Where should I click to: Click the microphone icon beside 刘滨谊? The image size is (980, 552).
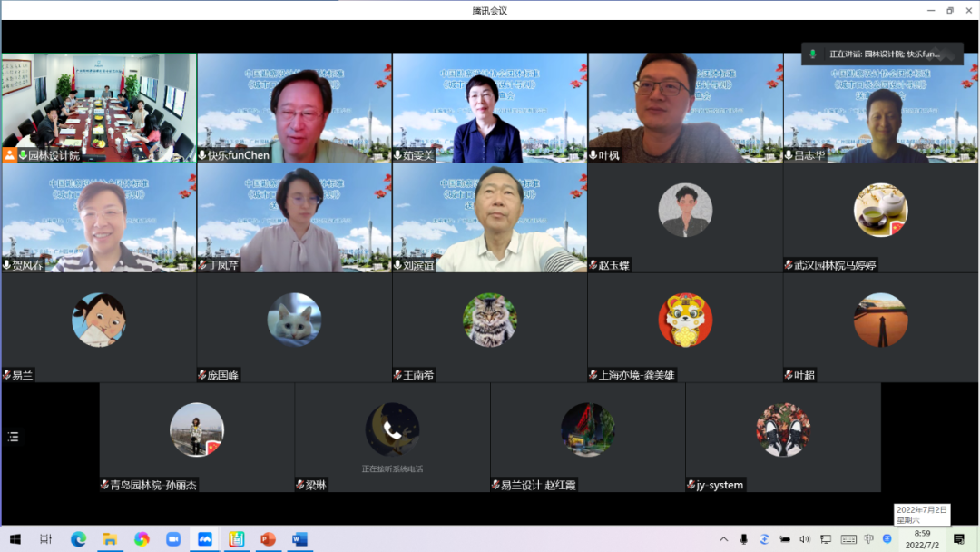point(397,265)
